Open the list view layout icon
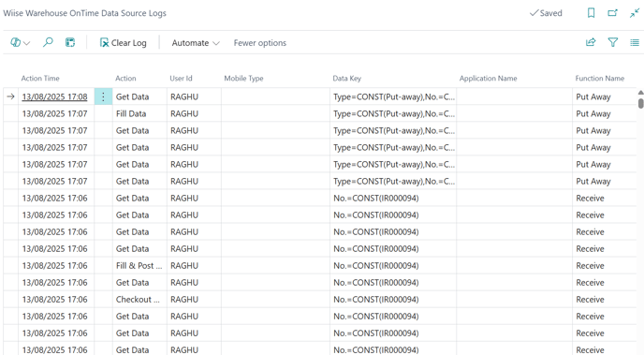Screen dimensions: 644x355 635,42
